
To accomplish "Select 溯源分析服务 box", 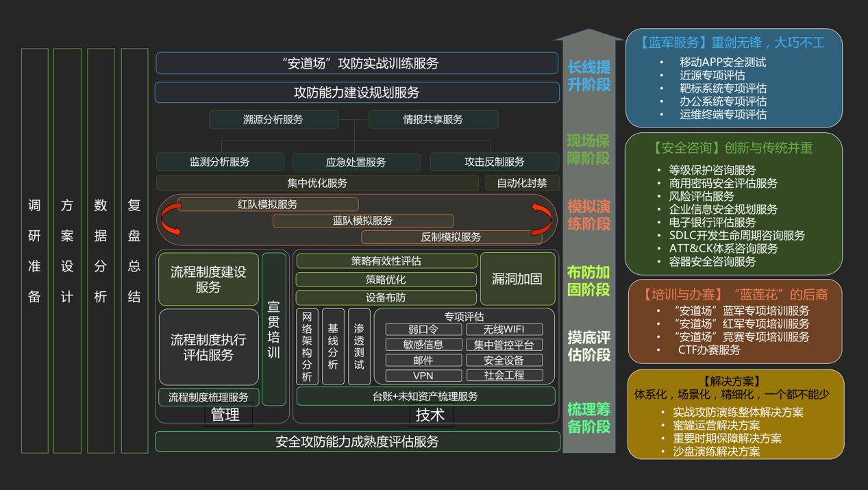I will (273, 119).
